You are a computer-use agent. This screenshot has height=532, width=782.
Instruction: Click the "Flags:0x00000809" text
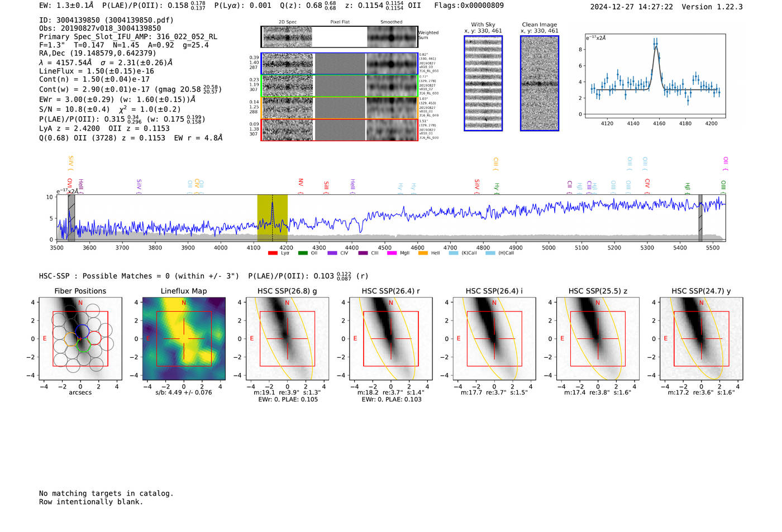pyautogui.click(x=469, y=6)
